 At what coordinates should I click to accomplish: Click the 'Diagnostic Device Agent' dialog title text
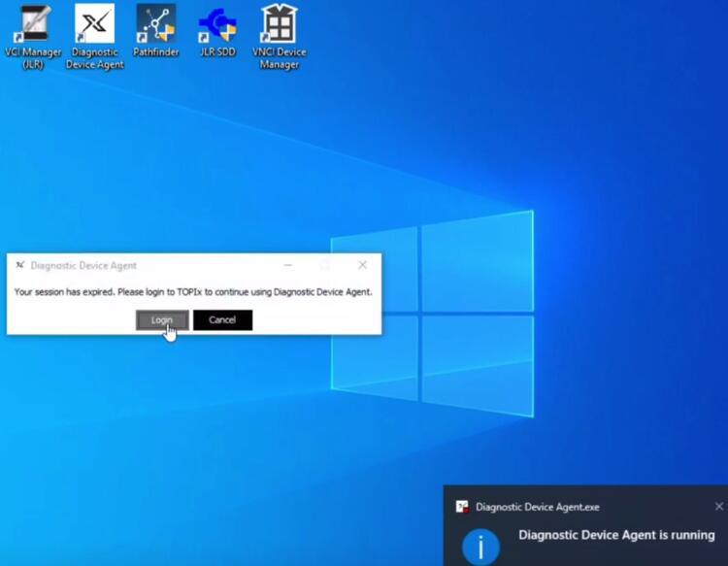pos(83,266)
